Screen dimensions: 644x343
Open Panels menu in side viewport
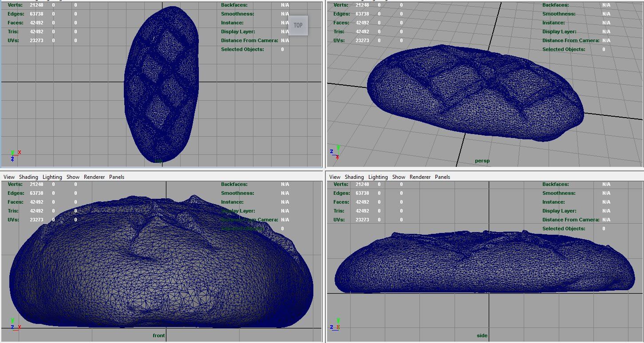(x=443, y=177)
